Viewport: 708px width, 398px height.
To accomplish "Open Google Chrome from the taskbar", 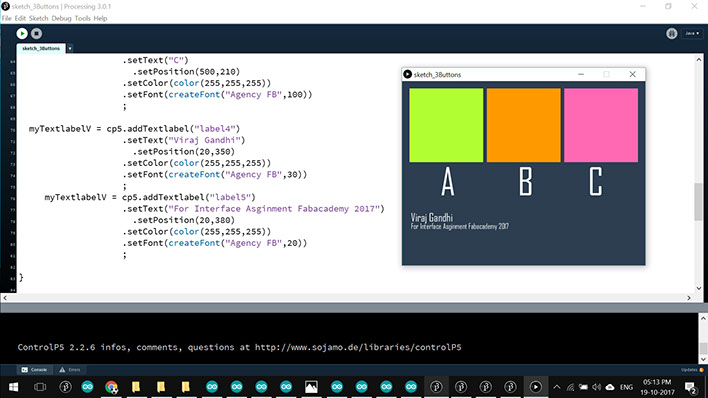I will (112, 387).
